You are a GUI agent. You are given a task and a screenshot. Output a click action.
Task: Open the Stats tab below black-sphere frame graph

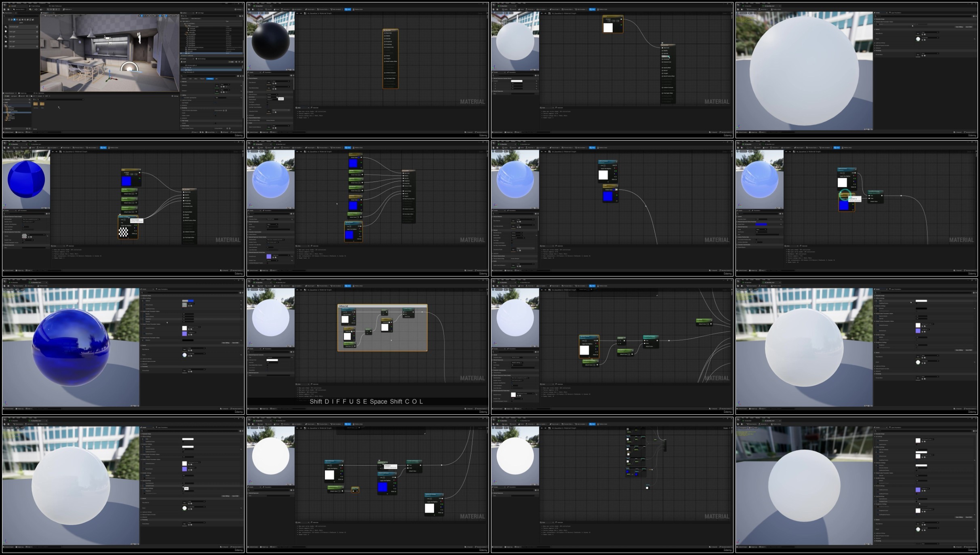coord(299,108)
